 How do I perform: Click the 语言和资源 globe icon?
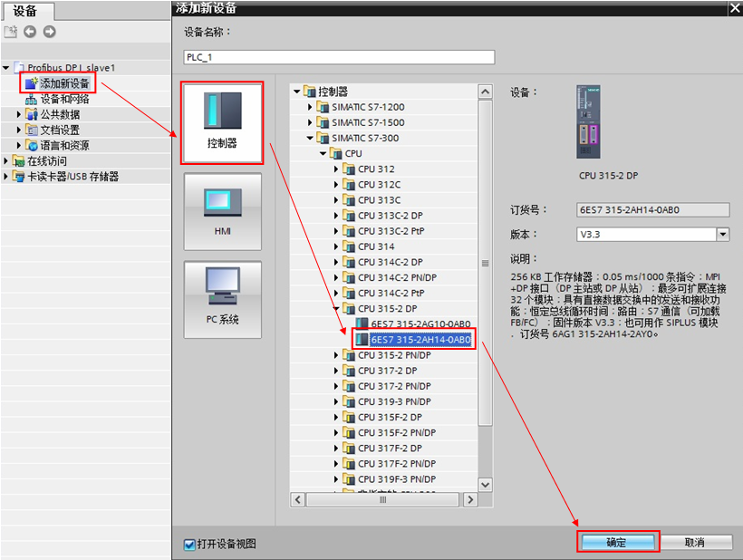pos(32,146)
